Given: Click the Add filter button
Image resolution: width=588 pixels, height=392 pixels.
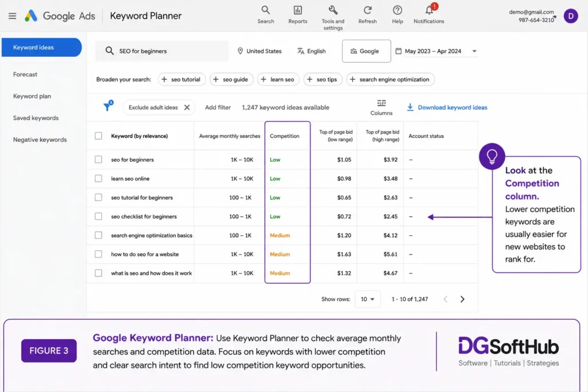Looking at the screenshot, I should tap(218, 107).
